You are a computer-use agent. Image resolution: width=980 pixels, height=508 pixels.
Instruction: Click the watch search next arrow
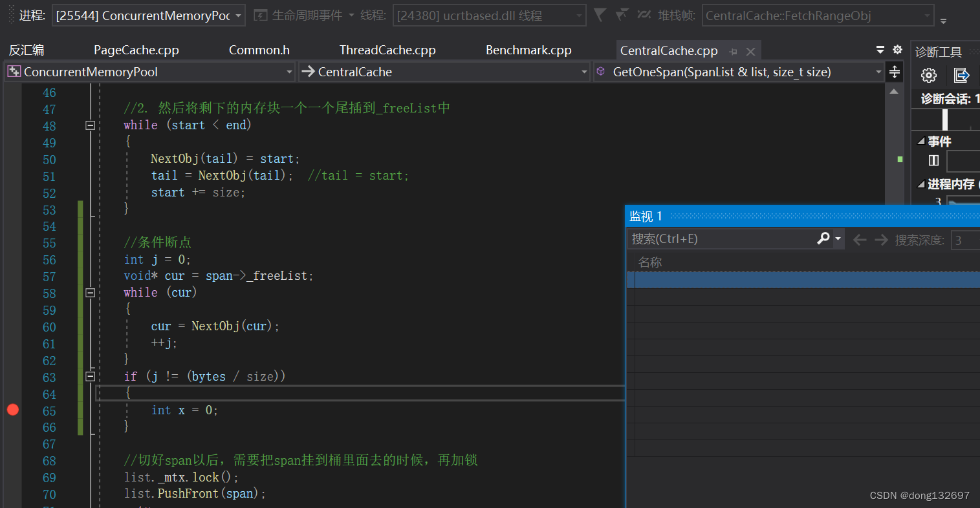pyautogui.click(x=881, y=240)
